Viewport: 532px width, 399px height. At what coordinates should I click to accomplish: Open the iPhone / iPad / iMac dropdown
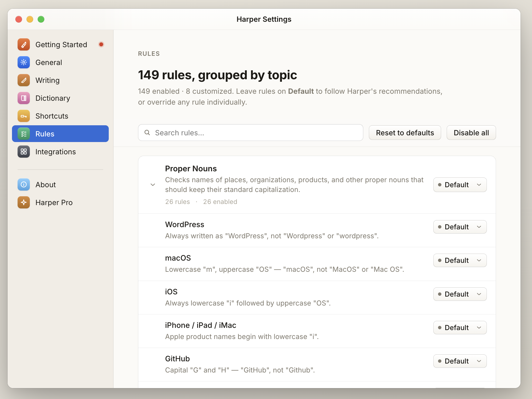coord(460,328)
